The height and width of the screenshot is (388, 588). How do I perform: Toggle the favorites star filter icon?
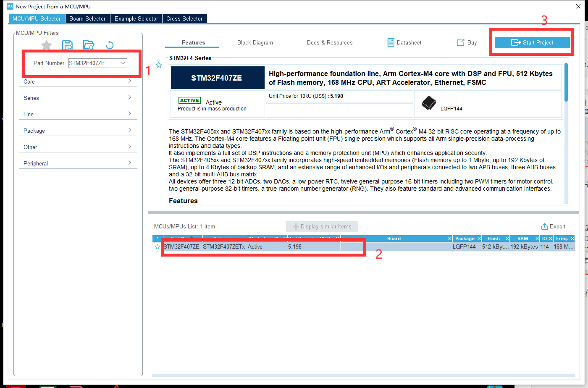[47, 45]
